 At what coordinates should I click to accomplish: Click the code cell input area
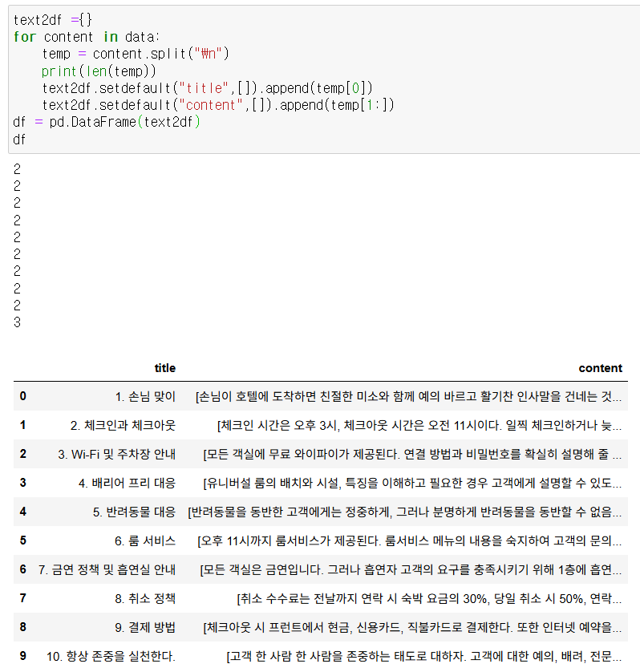point(324,79)
